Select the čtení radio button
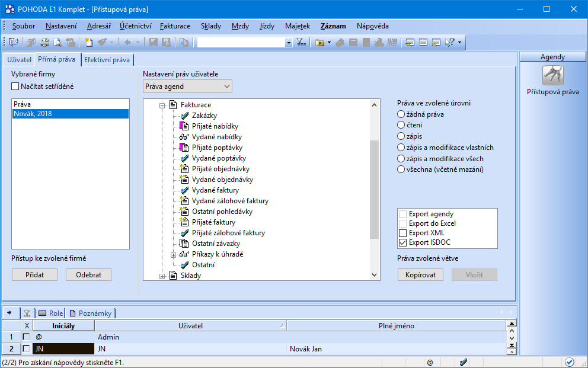This screenshot has height=368, width=588. 401,125
